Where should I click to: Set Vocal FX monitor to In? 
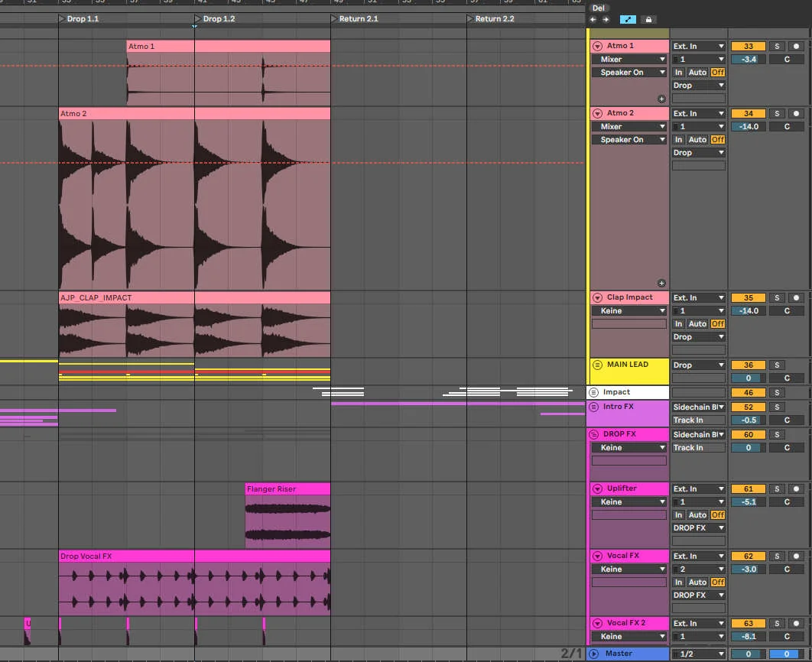tap(678, 582)
